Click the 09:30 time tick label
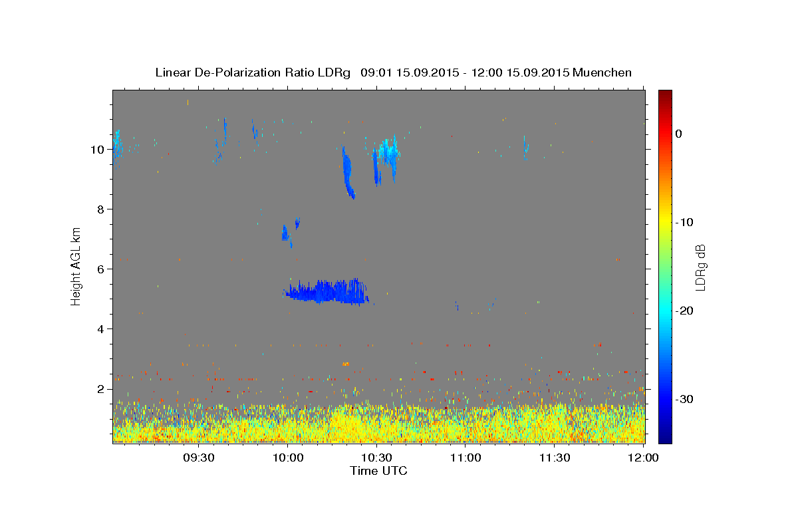Viewport: 798px width, 532px height. 198,458
